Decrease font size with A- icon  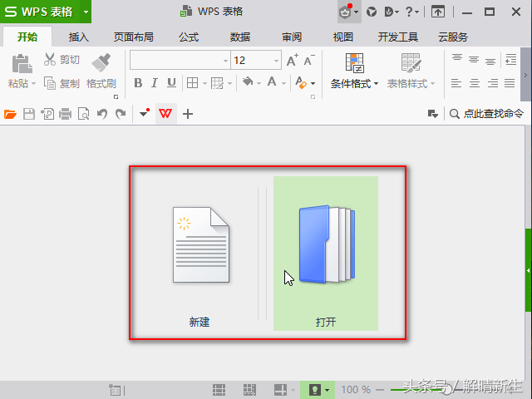coord(309,60)
